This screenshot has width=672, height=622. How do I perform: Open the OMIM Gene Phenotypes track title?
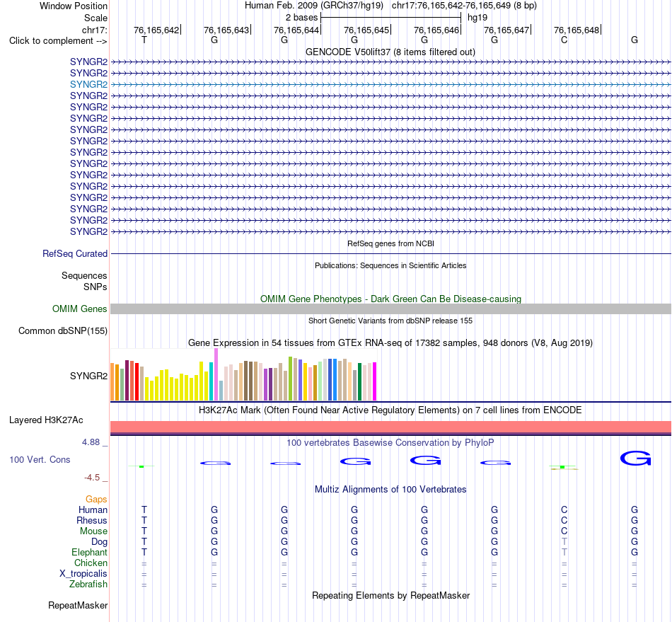390,299
